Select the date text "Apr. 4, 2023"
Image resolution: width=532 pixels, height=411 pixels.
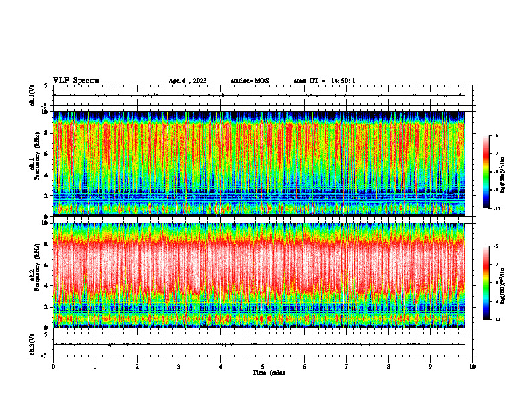point(187,81)
